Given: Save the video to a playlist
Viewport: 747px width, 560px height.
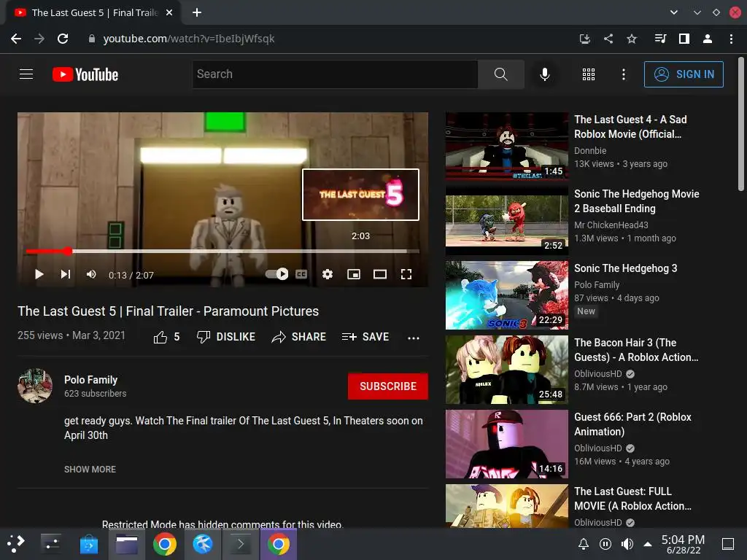Looking at the screenshot, I should coord(365,337).
